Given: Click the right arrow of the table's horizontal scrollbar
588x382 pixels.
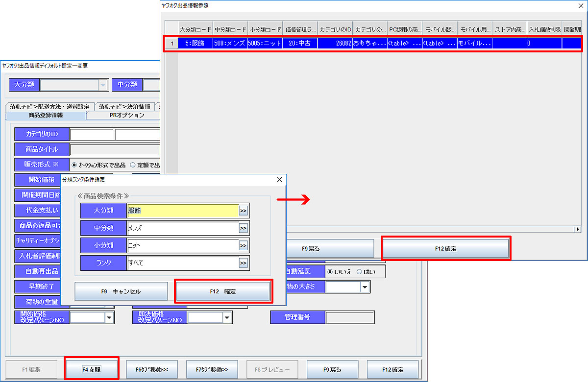Looking at the screenshot, I should pyautogui.click(x=577, y=229).
